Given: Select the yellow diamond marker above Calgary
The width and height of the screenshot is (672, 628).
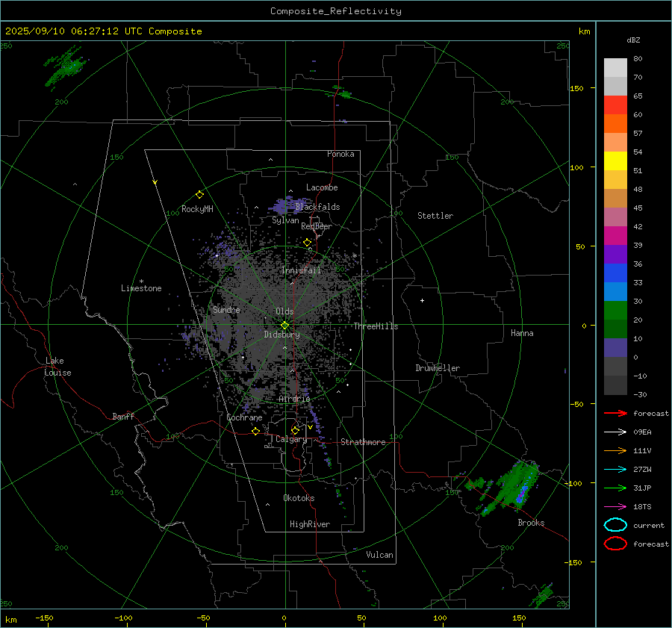Looking at the screenshot, I should coord(295,430).
